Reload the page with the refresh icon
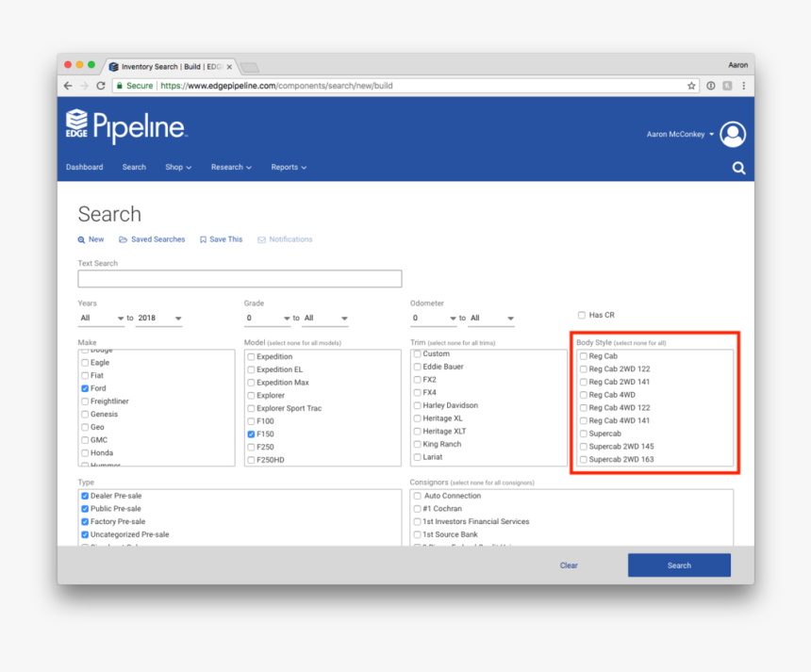The image size is (811, 672). tap(101, 86)
